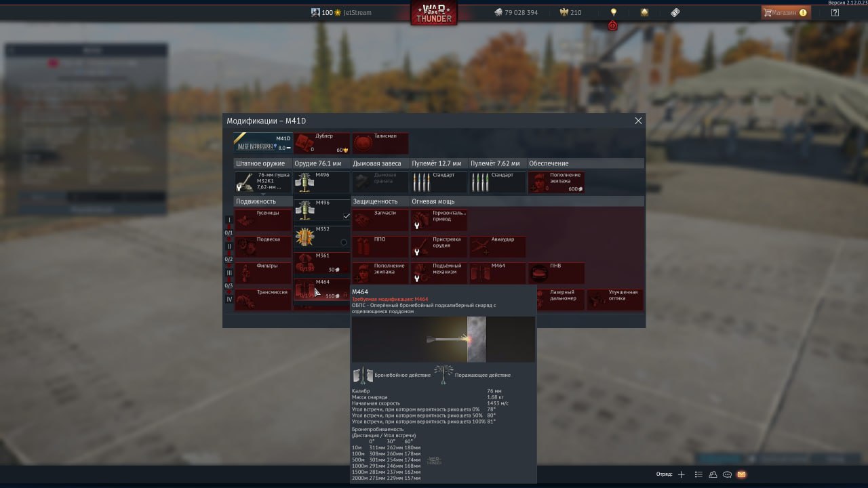868x488 pixels.
Task: Close the Модификации M41D window
Action: pyautogui.click(x=638, y=121)
